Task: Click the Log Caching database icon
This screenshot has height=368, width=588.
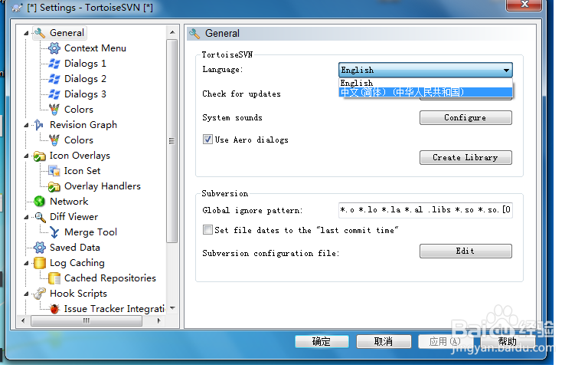Action: pos(39,263)
